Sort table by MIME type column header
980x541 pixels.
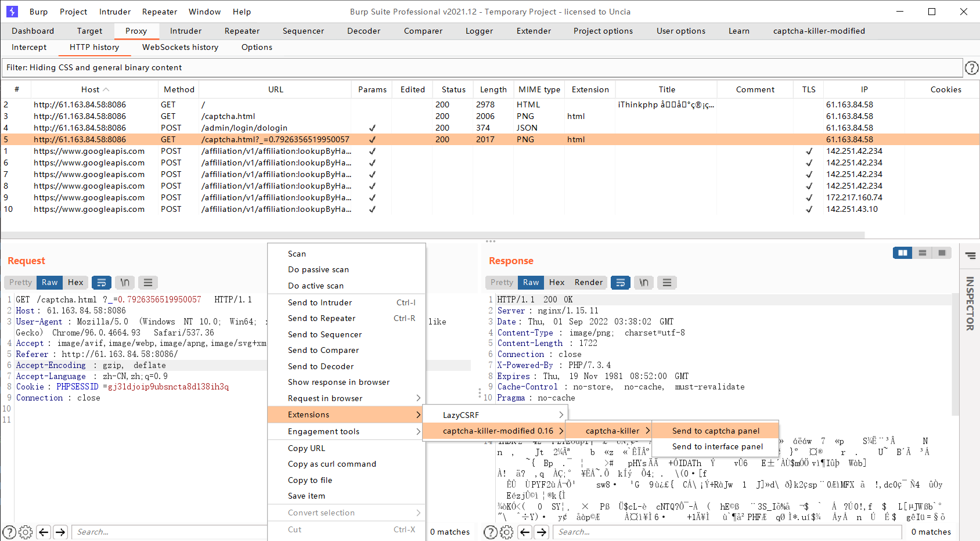(x=539, y=89)
